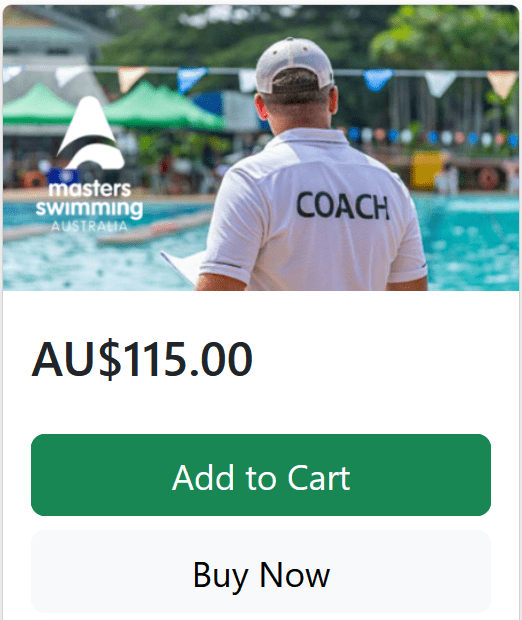This screenshot has height=620, width=522.
Task: Open the coach course product image
Action: 261,148
